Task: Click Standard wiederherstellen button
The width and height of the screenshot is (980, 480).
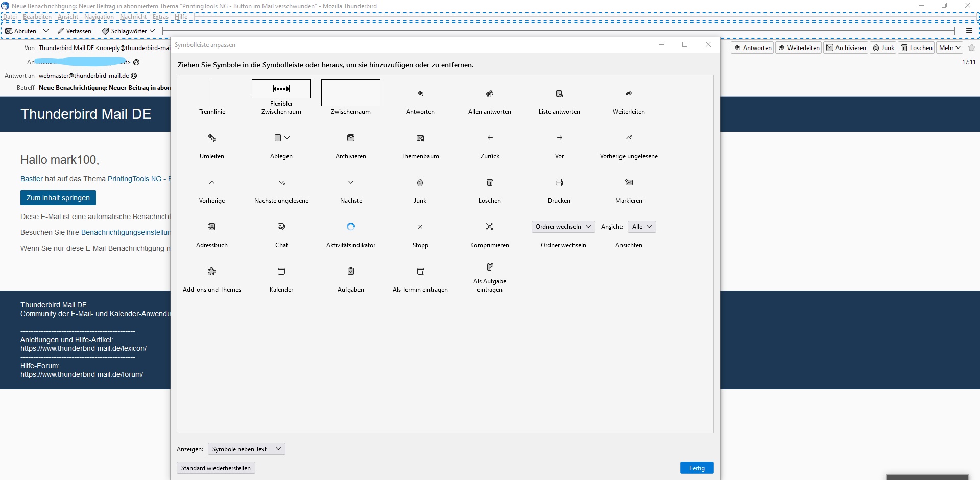Action: click(216, 468)
